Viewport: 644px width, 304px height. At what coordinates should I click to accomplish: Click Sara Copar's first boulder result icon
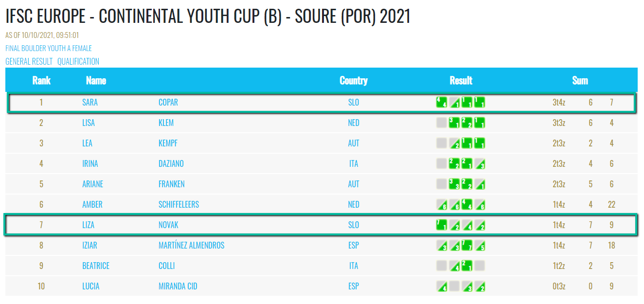pyautogui.click(x=442, y=102)
